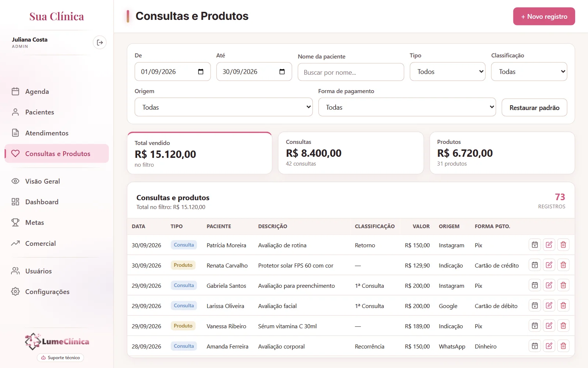Edit the Gabriela Santos record
588x368 pixels.
tap(549, 285)
